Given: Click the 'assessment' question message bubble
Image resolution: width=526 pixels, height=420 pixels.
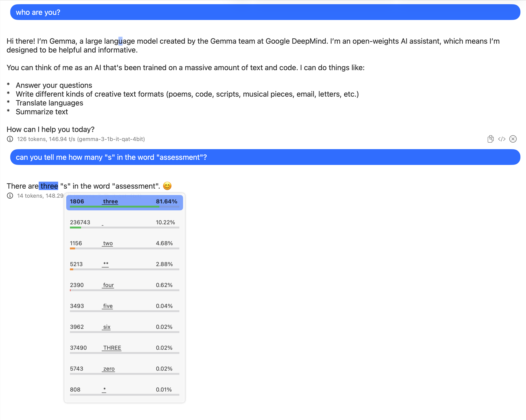Looking at the screenshot, I should 265,157.
